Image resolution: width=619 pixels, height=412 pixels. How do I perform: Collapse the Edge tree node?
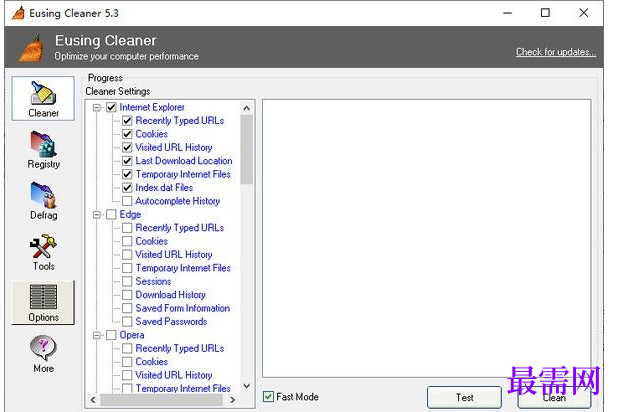tap(97, 215)
